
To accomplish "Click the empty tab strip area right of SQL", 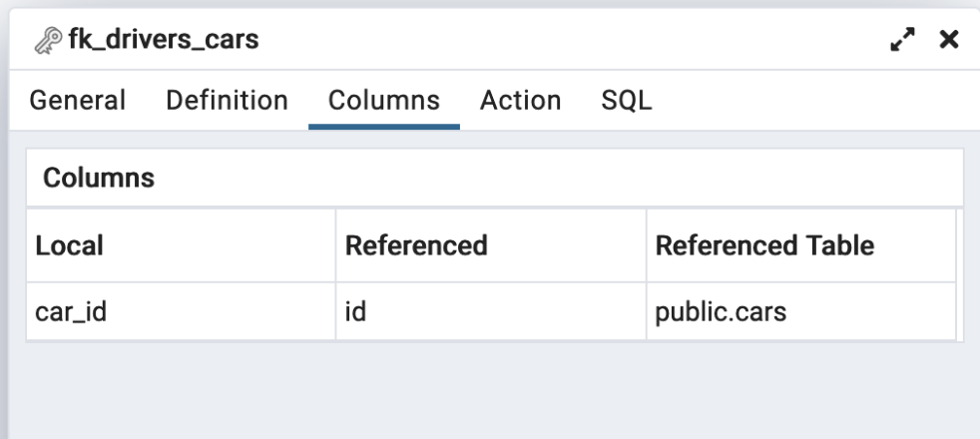I will point(808,101).
